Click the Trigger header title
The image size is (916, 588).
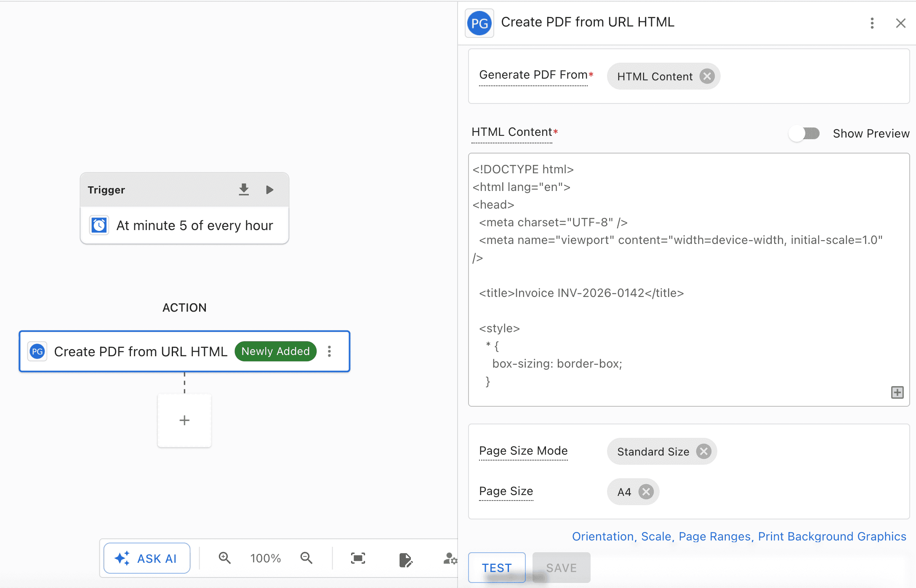pyautogui.click(x=107, y=190)
